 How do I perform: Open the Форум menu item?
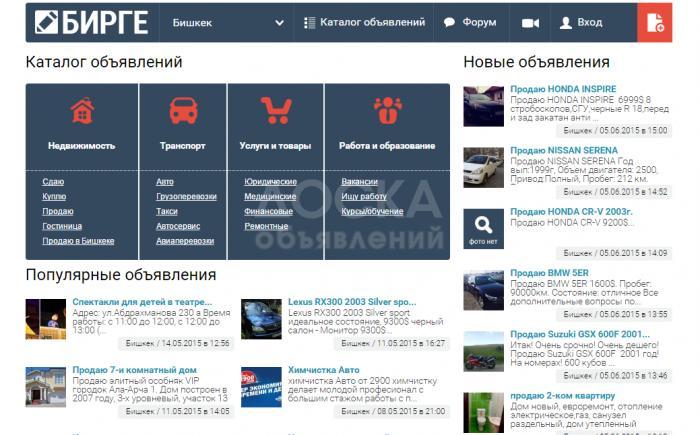pos(470,22)
